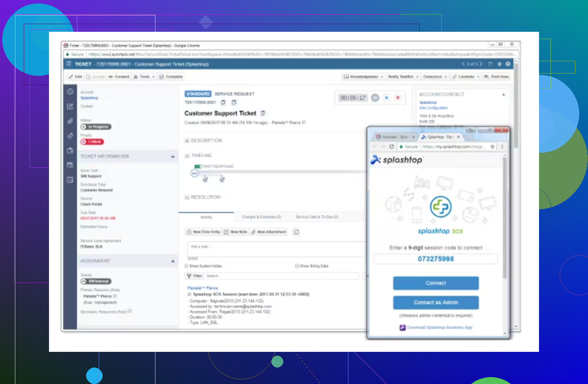Click the edit icon beside Pamela Pierce primary resource
Image resolution: width=588 pixels, height=384 pixels.
115,296
